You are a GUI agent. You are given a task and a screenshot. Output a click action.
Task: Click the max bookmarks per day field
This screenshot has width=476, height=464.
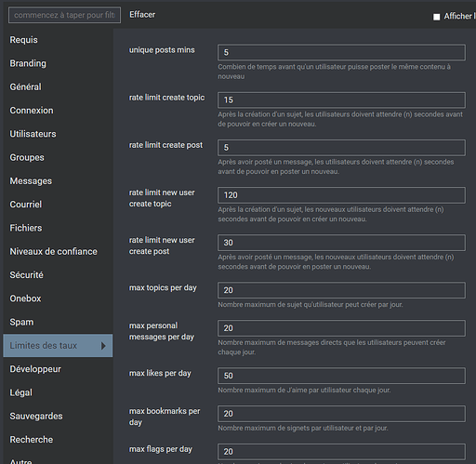tap(341, 414)
